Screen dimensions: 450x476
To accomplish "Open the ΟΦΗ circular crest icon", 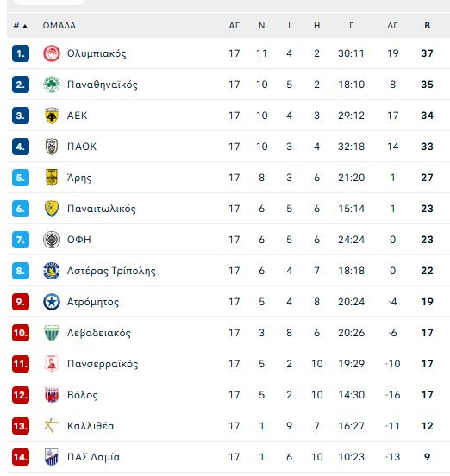I will 51,240.
